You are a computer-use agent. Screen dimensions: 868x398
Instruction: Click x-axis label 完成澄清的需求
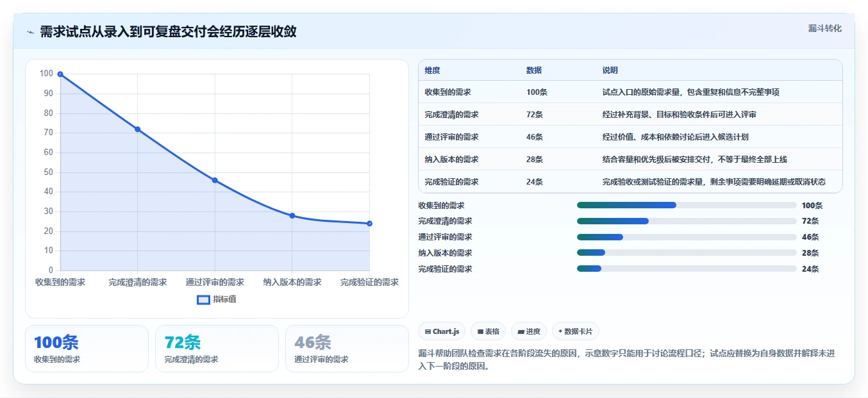point(137,282)
